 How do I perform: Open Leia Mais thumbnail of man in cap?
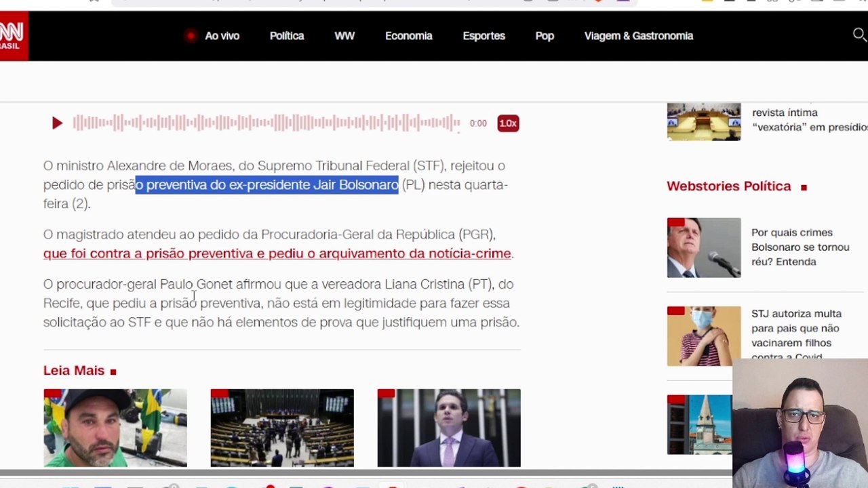pos(115,428)
